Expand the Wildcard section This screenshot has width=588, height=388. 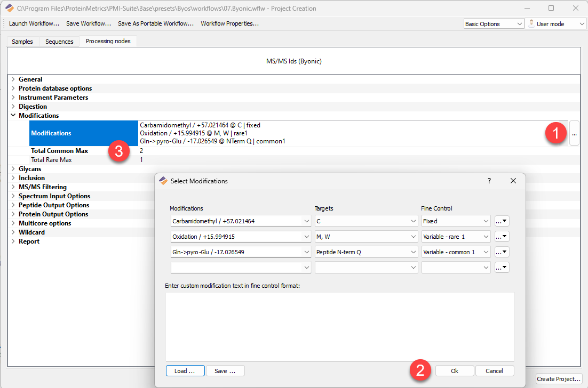(13, 232)
